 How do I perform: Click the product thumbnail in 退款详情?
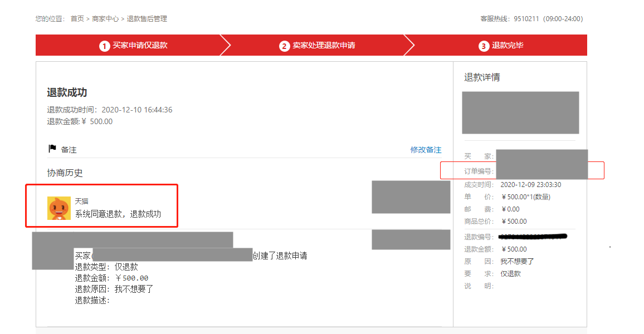click(x=520, y=112)
